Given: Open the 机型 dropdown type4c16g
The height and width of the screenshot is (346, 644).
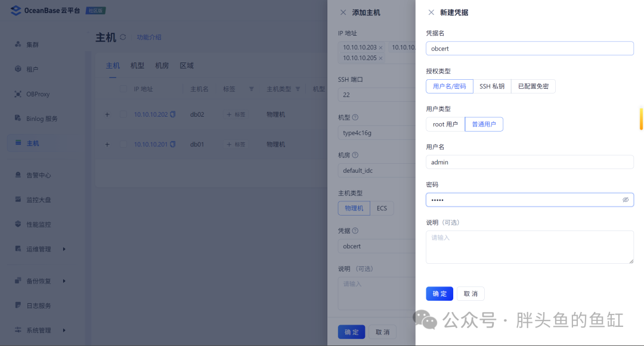Looking at the screenshot, I should pyautogui.click(x=377, y=133).
